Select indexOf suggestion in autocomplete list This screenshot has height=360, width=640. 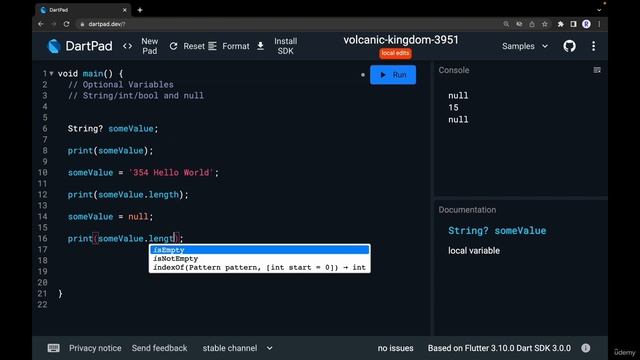click(x=260, y=267)
